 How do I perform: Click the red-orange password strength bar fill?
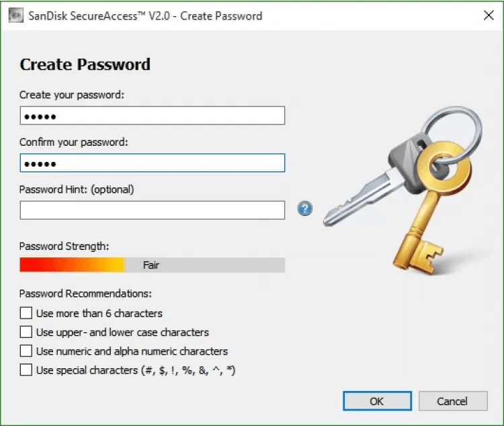(72, 265)
